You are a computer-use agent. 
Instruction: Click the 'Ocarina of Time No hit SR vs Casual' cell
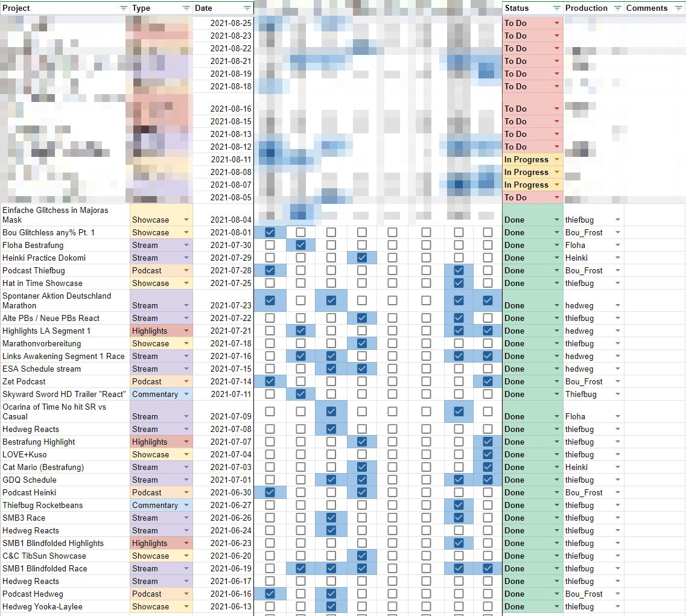pos(65,411)
